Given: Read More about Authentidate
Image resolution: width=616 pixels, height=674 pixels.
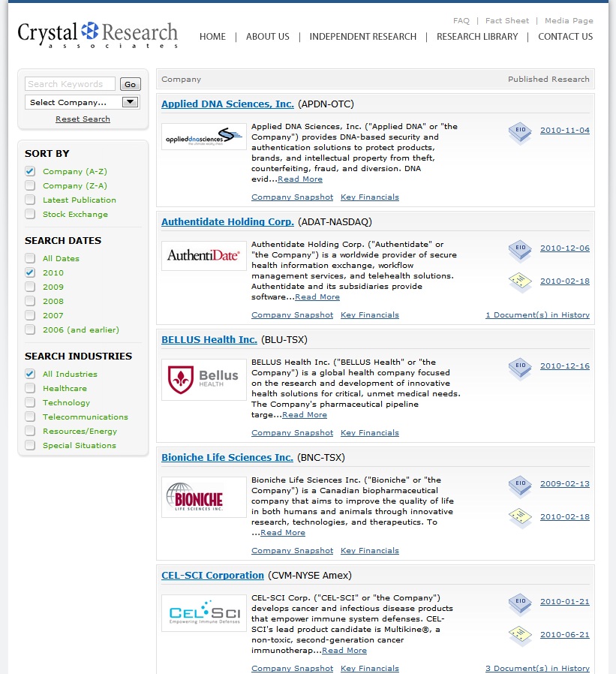Looking at the screenshot, I should [317, 297].
